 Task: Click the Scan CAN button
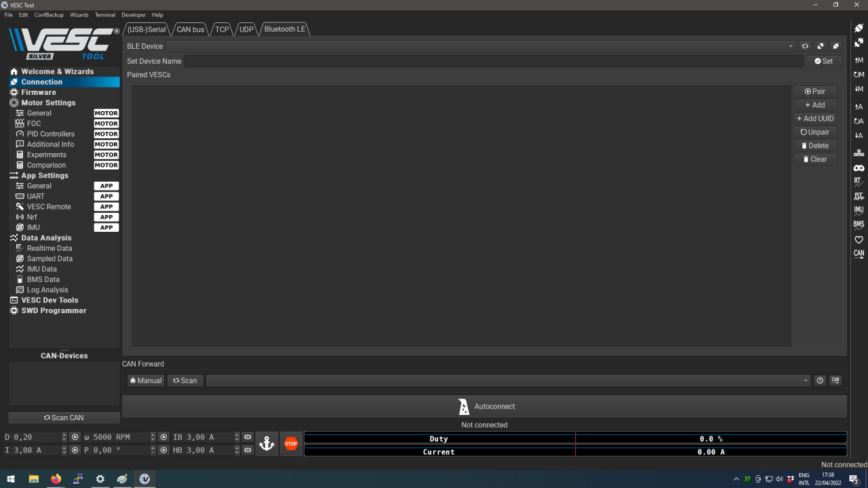[64, 418]
